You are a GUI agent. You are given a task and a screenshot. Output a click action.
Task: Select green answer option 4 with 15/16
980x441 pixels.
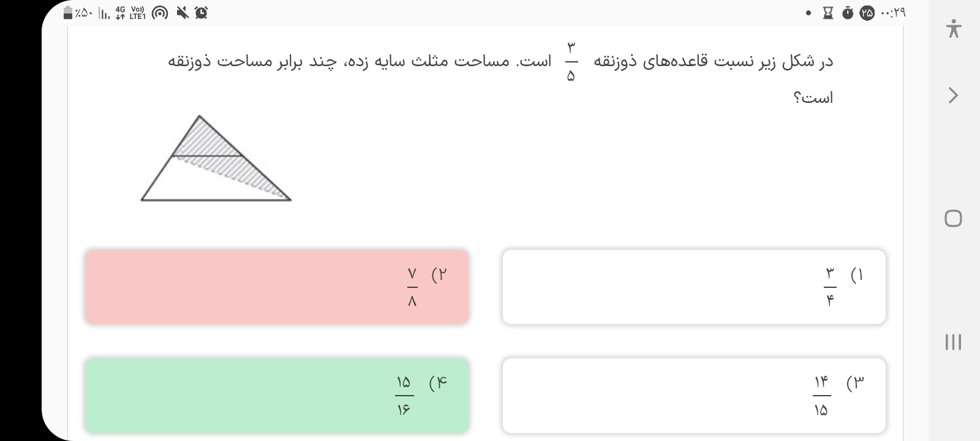[x=277, y=396]
